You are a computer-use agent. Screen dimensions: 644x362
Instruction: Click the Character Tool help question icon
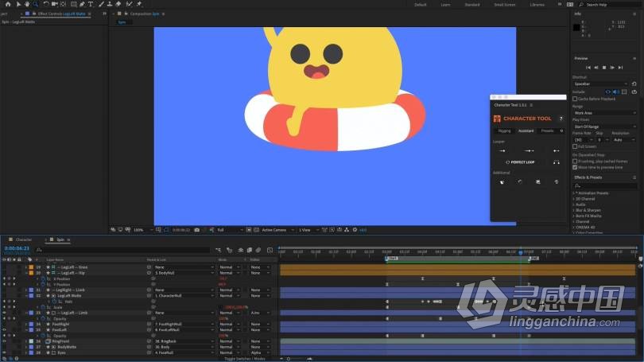[x=561, y=119]
